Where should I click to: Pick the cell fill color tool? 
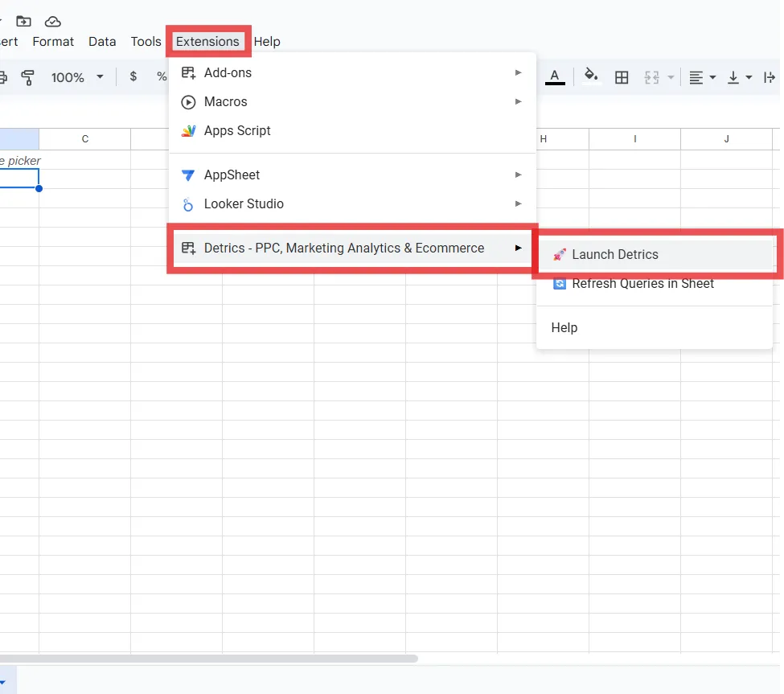591,77
